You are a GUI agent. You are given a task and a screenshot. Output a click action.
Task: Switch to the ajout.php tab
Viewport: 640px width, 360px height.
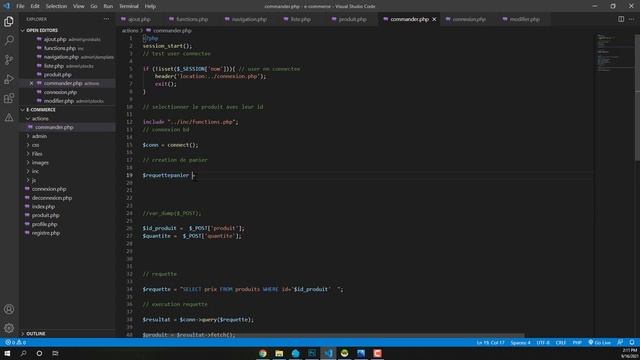click(x=139, y=19)
